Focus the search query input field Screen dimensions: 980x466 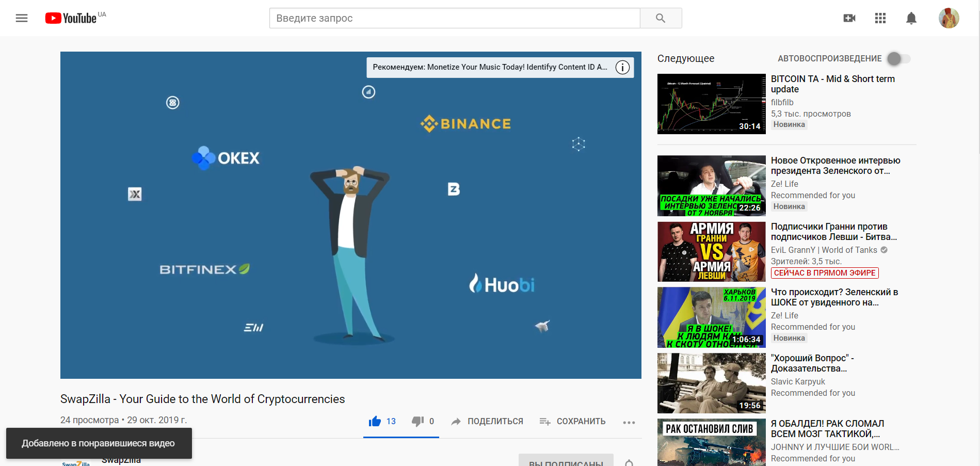(455, 18)
